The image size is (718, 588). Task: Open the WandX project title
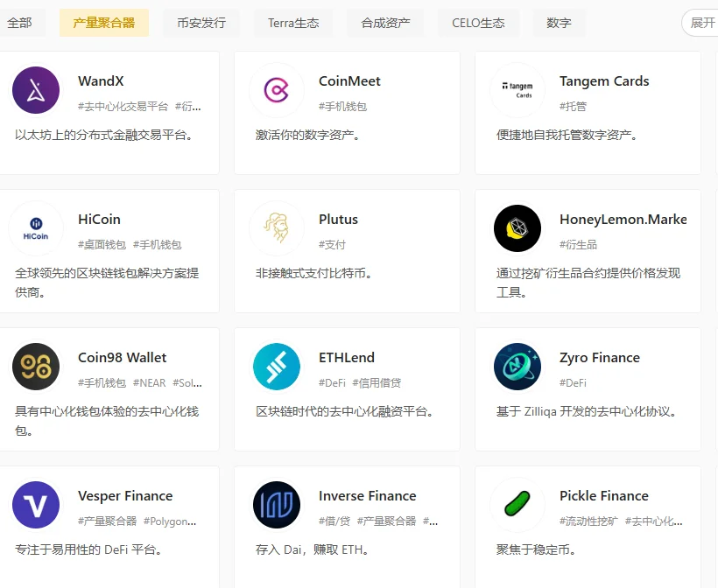(x=101, y=81)
